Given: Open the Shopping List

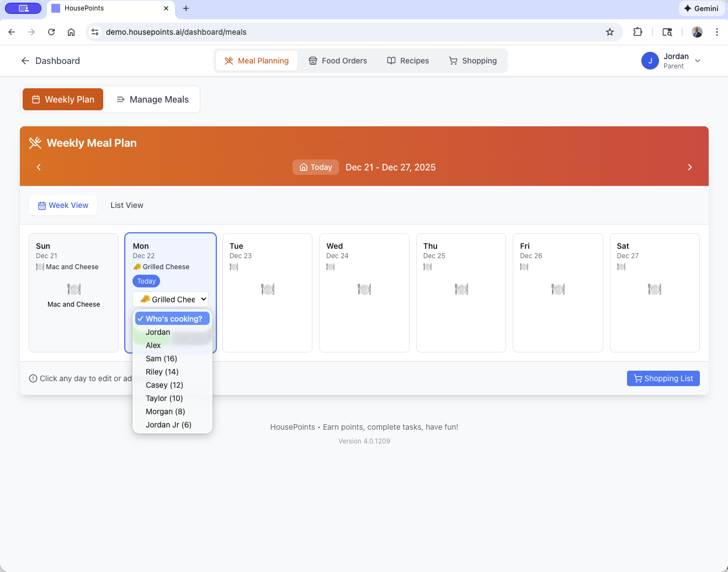Looking at the screenshot, I should (x=663, y=378).
